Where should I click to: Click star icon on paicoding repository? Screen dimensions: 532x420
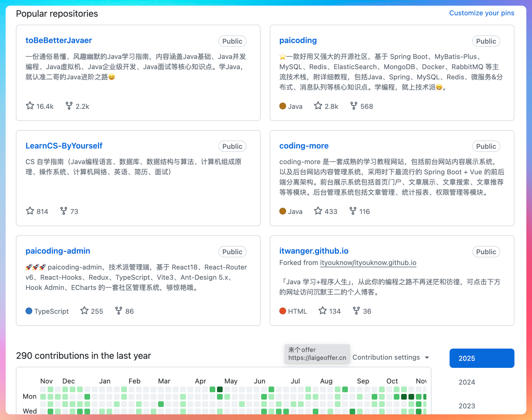click(x=318, y=106)
